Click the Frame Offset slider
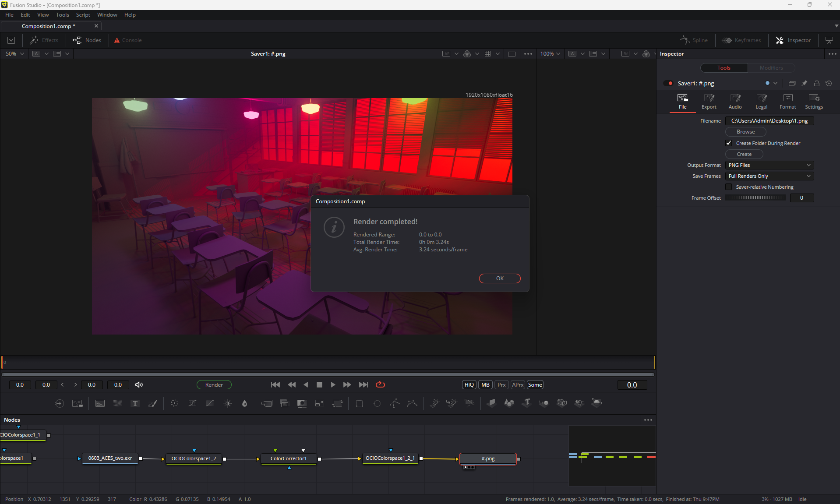 755,198
